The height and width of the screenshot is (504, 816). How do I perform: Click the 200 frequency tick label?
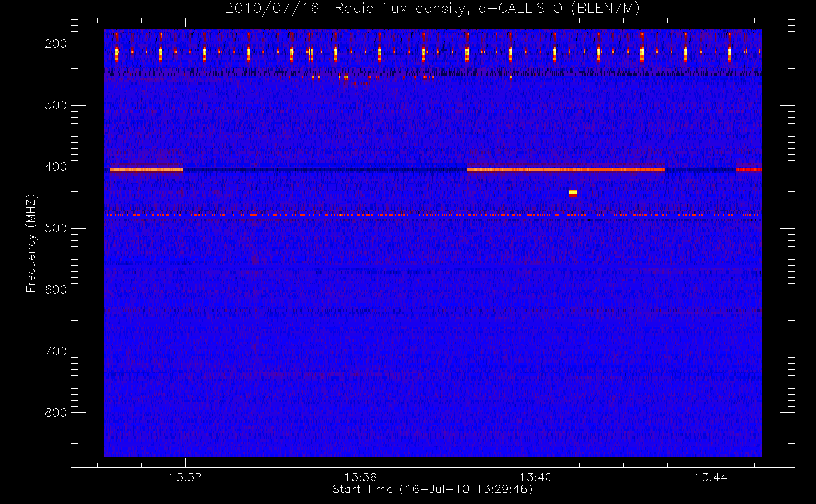point(56,44)
